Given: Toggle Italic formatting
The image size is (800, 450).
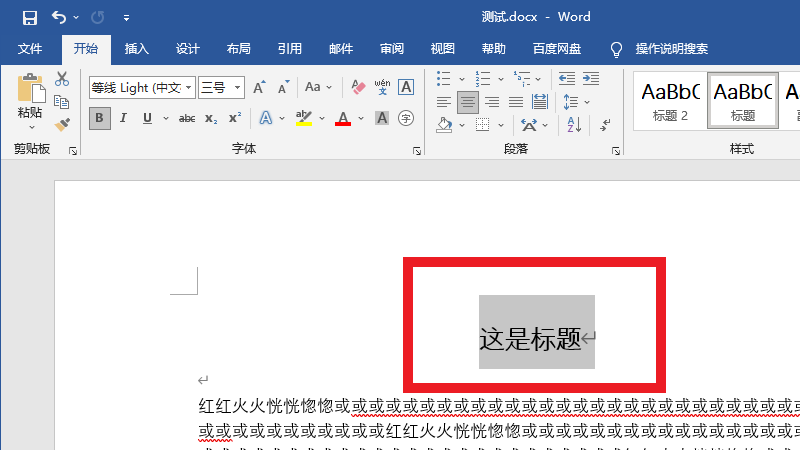Looking at the screenshot, I should [x=123, y=118].
